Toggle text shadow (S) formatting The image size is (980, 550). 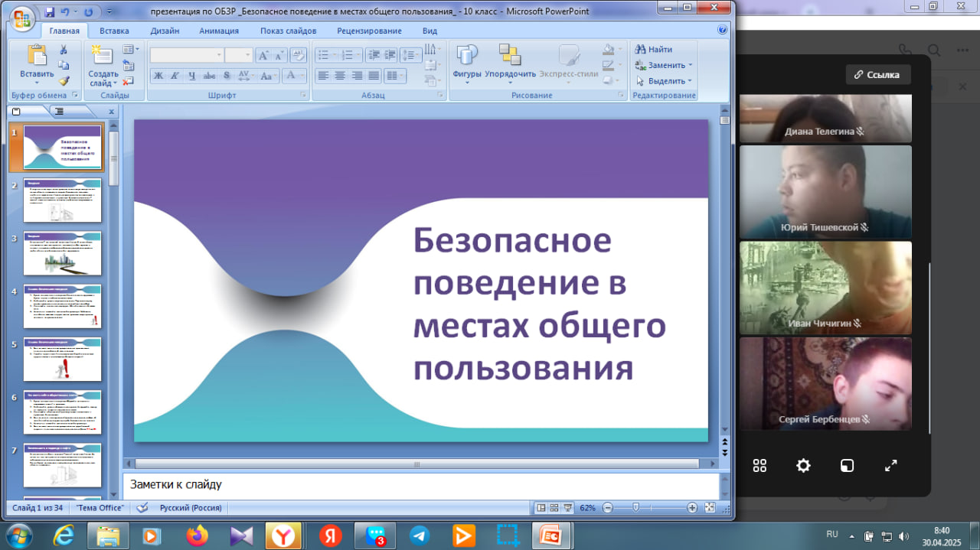(x=226, y=76)
